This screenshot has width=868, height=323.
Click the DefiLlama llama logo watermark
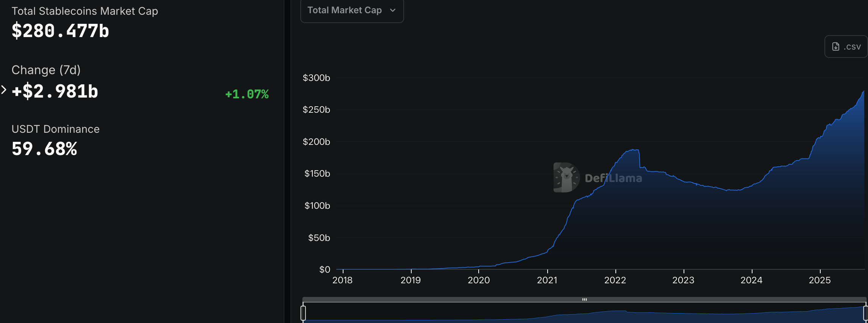566,177
